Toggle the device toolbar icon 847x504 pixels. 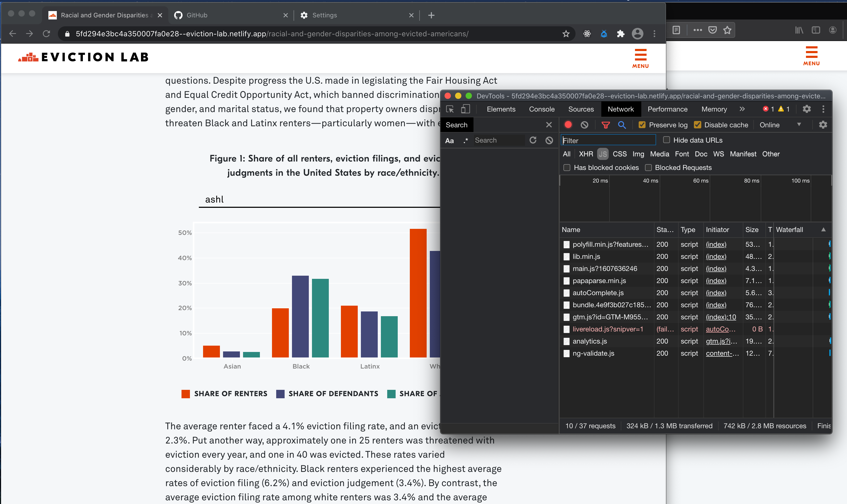pos(465,109)
